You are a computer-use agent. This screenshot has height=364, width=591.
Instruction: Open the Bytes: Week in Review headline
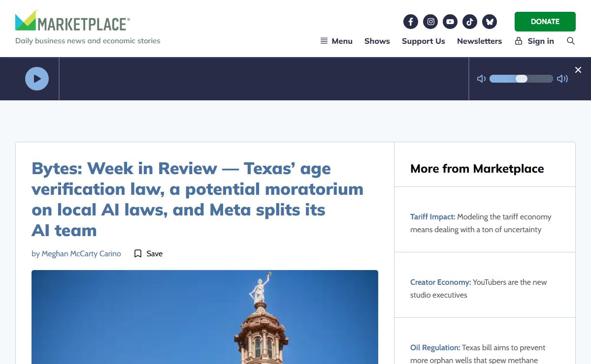pyautogui.click(x=197, y=199)
